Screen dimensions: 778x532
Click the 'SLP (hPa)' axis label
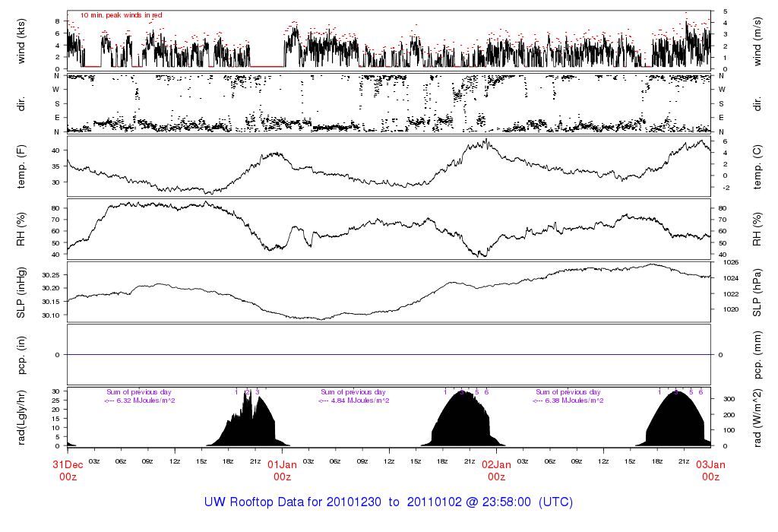point(757,293)
